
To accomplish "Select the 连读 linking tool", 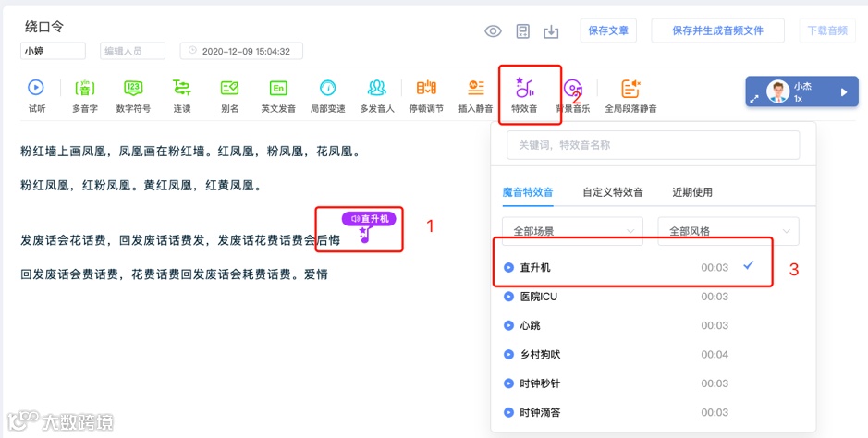I will 181,95.
